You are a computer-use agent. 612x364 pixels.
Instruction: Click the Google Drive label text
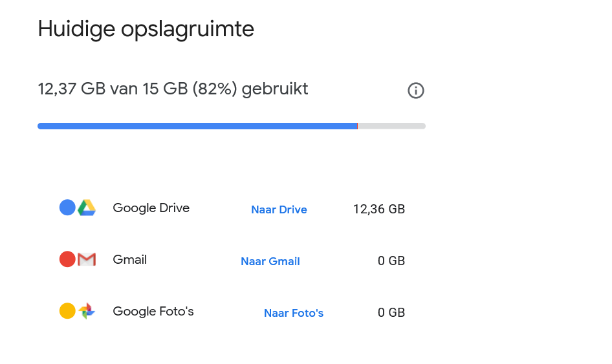coord(151,208)
